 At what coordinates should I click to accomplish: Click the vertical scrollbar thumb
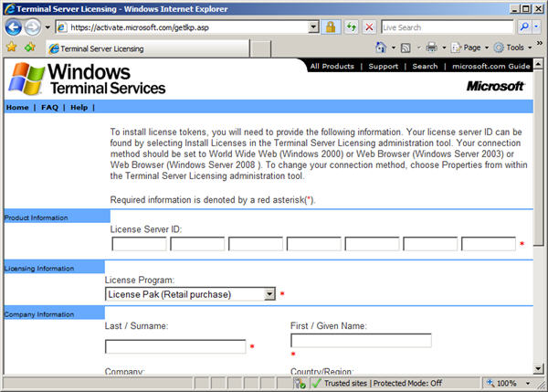pos(538,157)
